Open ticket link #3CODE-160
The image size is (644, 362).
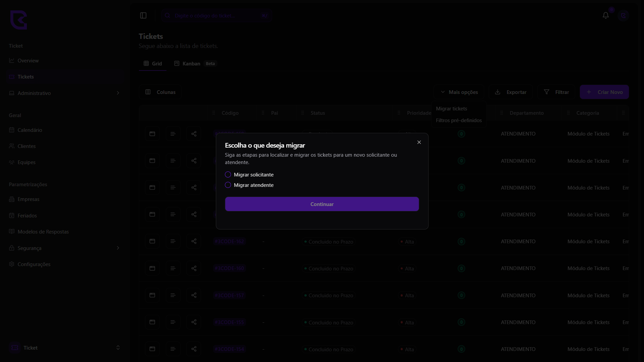[229, 268]
